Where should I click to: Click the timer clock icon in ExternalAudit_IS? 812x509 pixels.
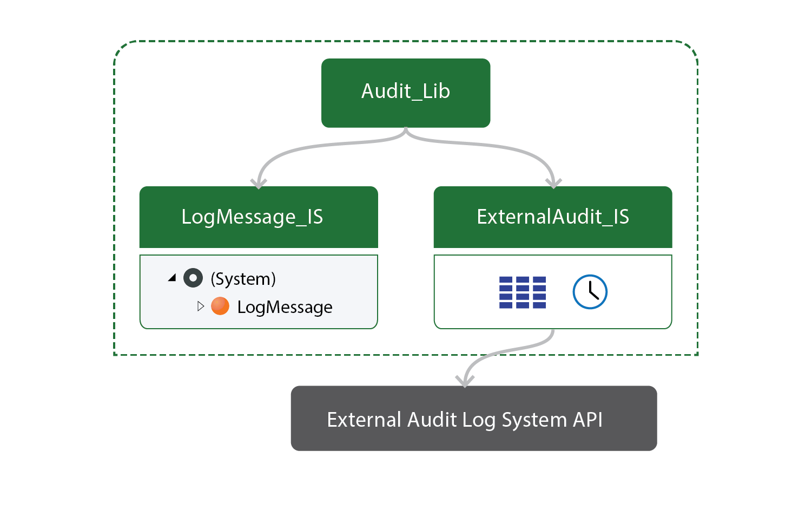pos(590,291)
